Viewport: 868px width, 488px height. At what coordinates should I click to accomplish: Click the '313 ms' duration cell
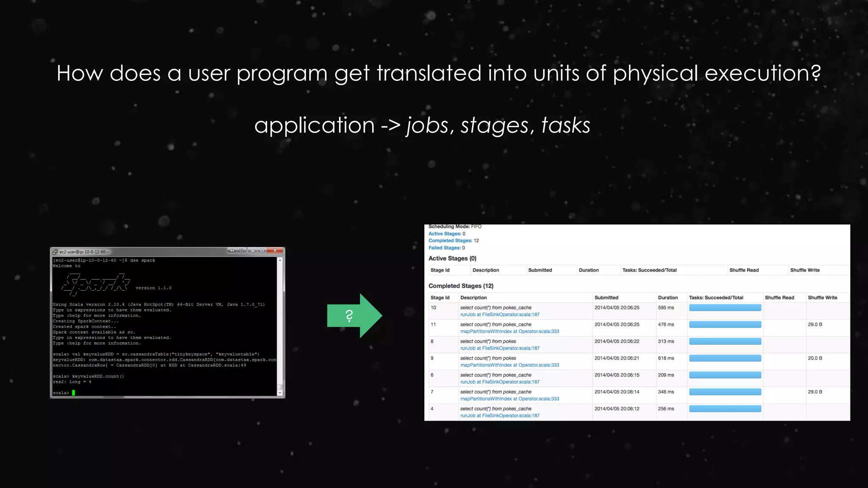click(666, 341)
